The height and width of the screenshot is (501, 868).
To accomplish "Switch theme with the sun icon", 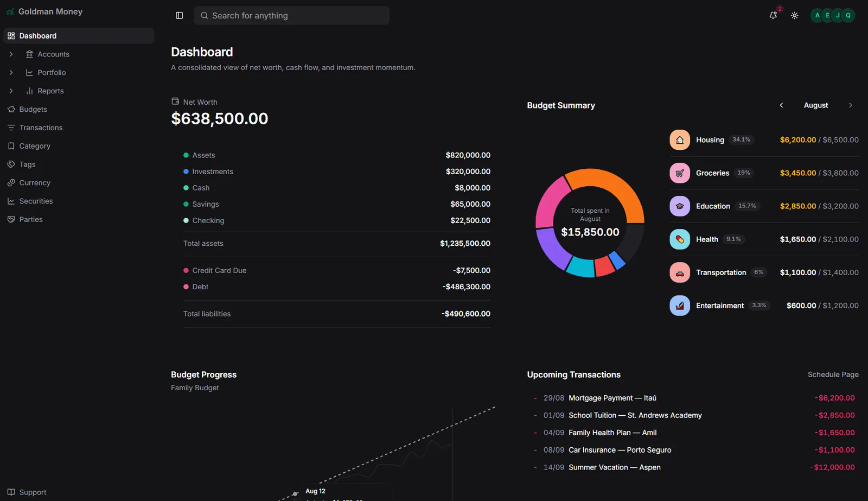I will 795,16.
